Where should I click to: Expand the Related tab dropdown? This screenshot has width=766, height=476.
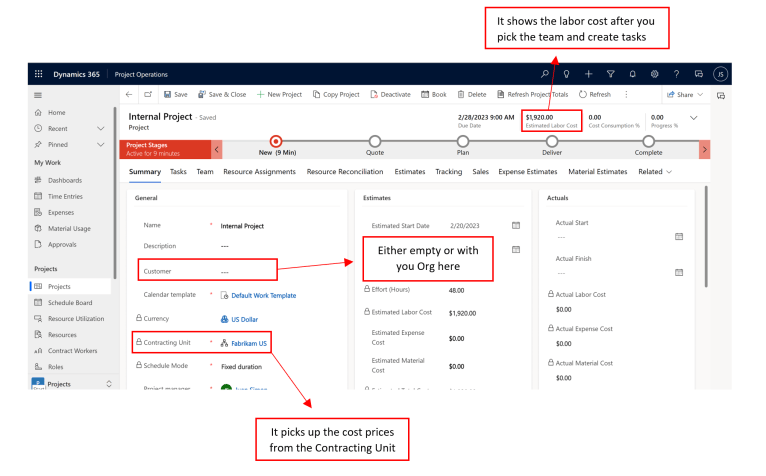pyautogui.click(x=655, y=172)
